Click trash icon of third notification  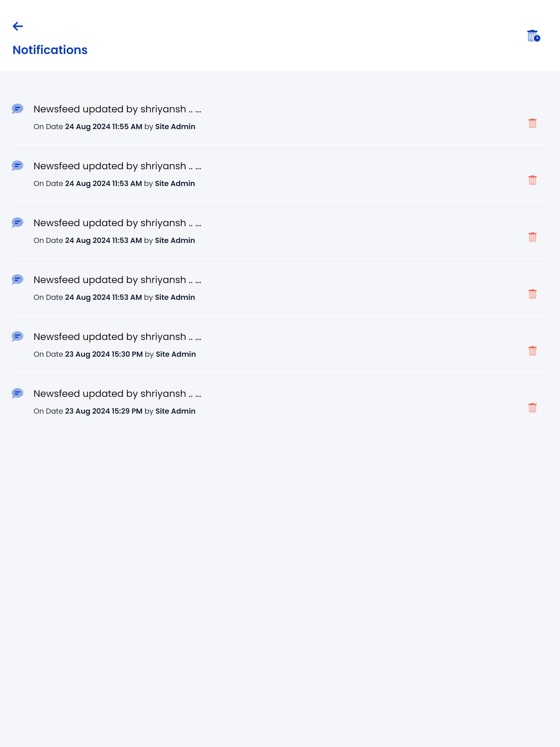[x=532, y=237]
